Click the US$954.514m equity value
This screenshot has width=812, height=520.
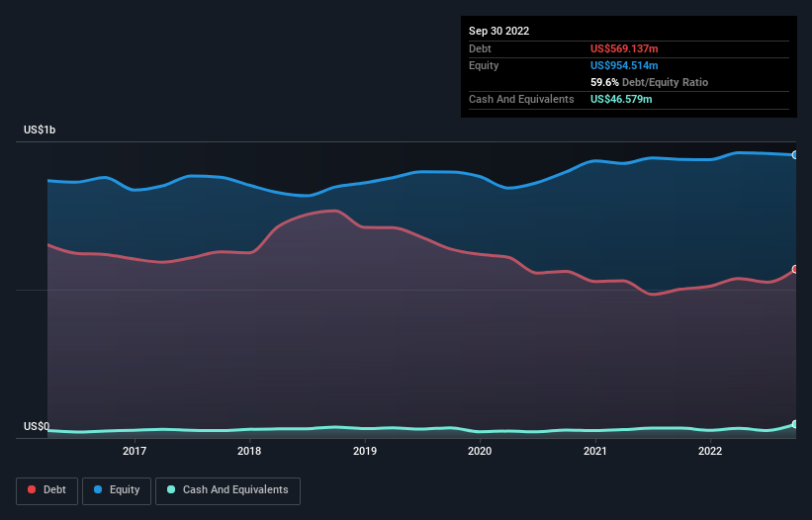624,65
